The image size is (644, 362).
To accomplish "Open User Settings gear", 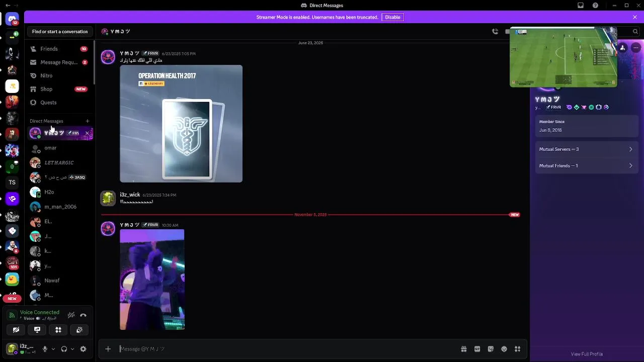I will [83, 349].
